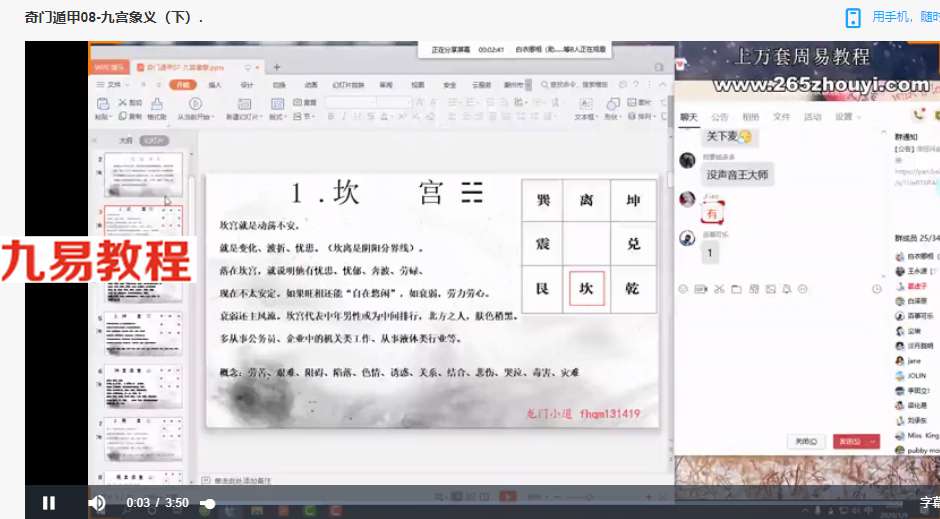Click the 粘贴 clipboard icon
Viewport: 940px width, 519px height.
click(103, 104)
